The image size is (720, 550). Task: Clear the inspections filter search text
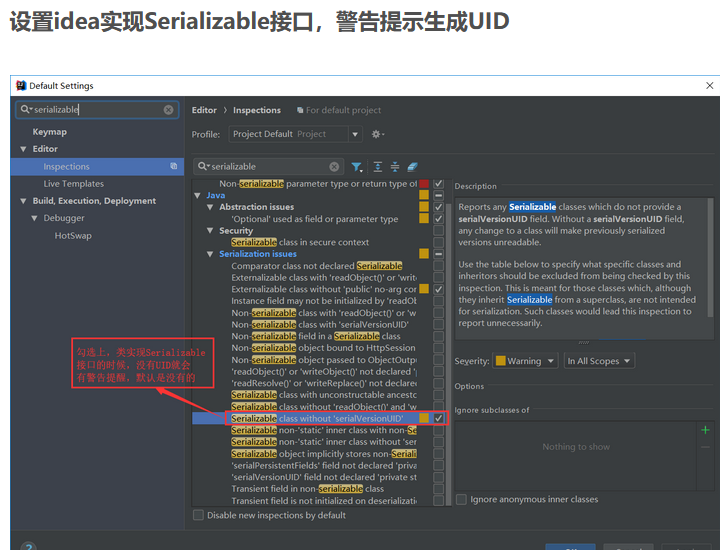coord(334,167)
